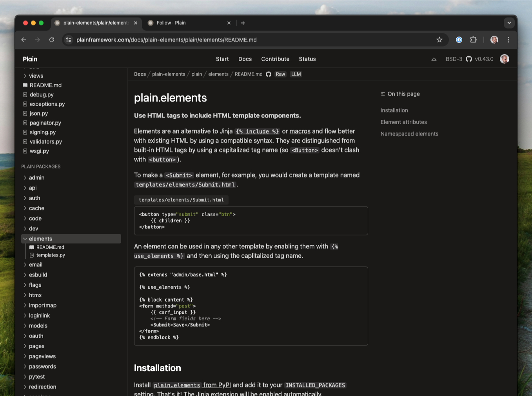532x396 pixels.
Task: Expand the importmap package
Action: click(x=43, y=305)
